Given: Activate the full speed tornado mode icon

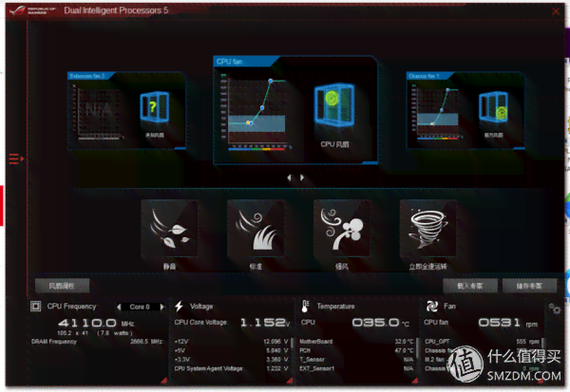Looking at the screenshot, I should point(427,229).
